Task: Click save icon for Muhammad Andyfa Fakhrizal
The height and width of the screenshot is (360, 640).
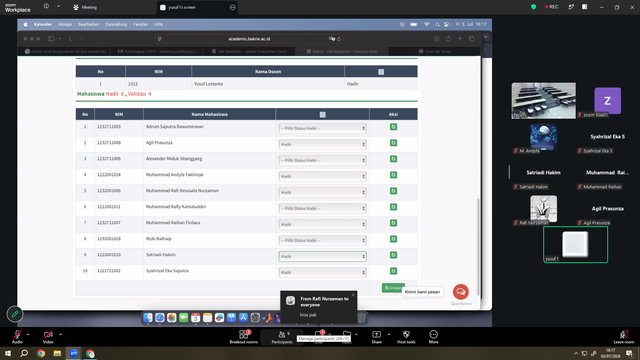Action: [393, 175]
